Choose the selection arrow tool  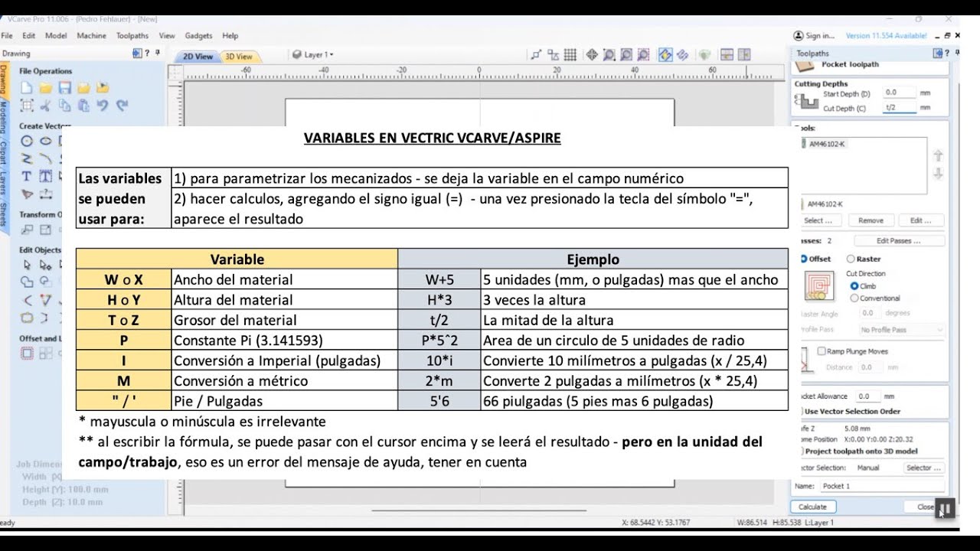[x=27, y=265]
